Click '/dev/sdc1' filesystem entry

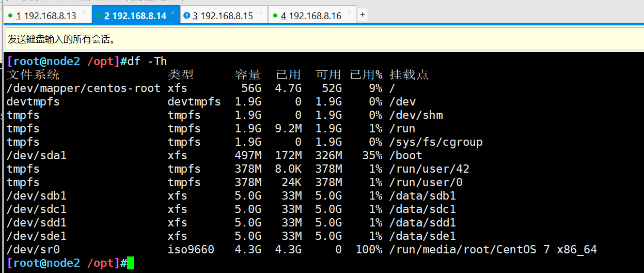pos(37,209)
